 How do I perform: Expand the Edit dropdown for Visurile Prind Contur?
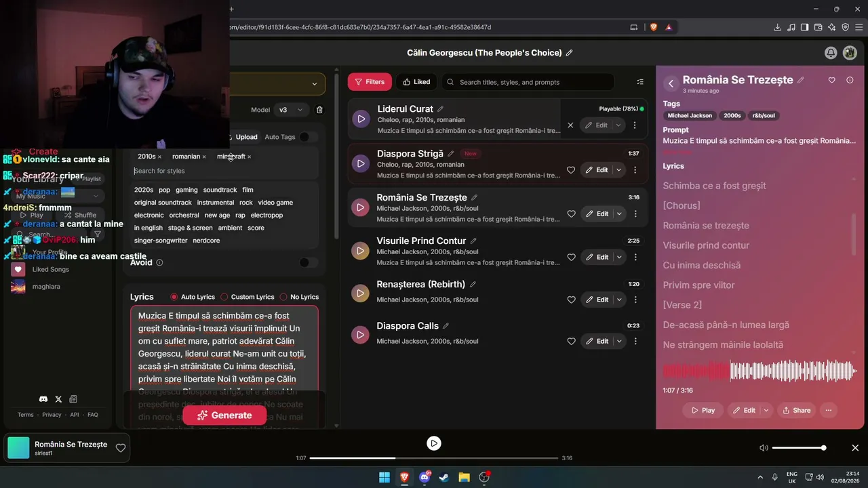619,257
